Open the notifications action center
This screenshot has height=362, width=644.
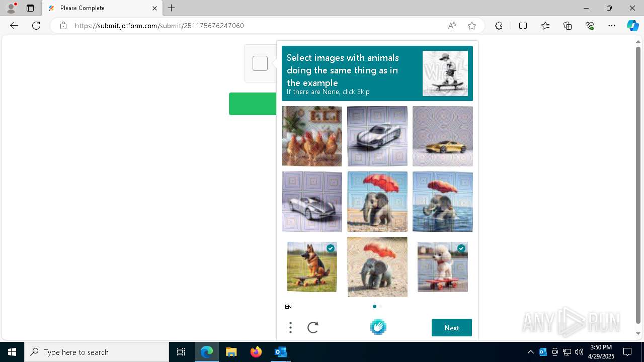(627, 352)
